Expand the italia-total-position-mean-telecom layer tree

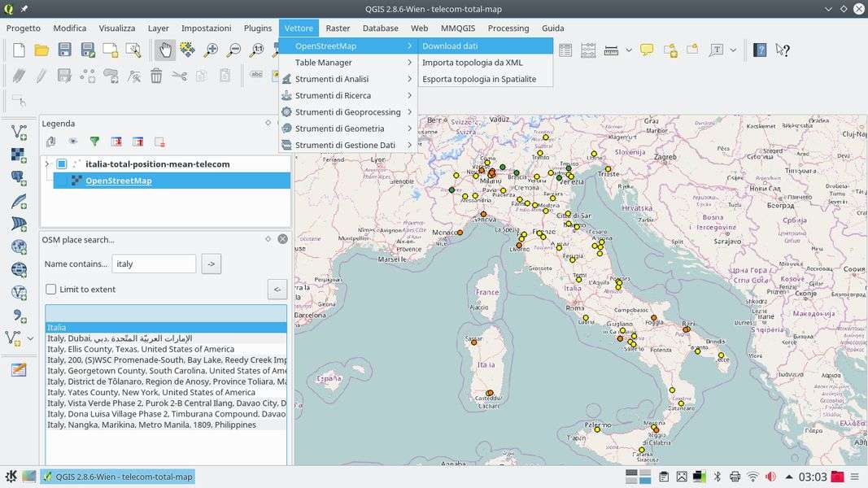47,164
